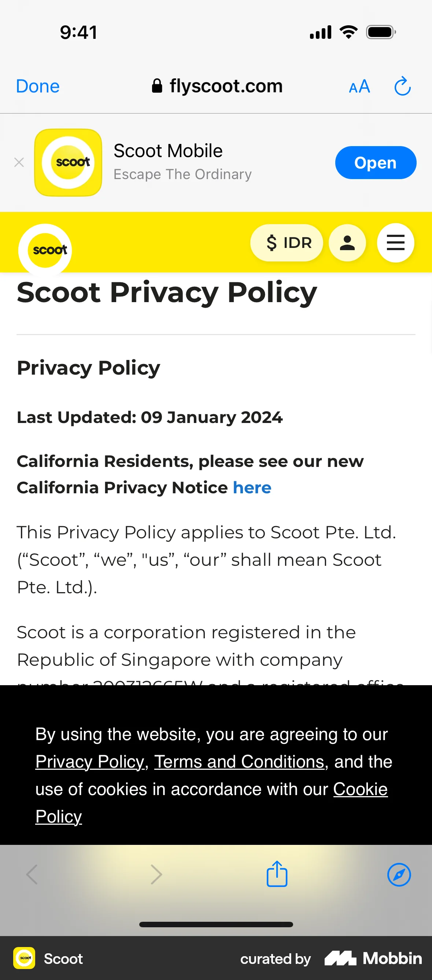Open the Scoot Mobile app
Screen dimensions: 432x980
[375, 163]
